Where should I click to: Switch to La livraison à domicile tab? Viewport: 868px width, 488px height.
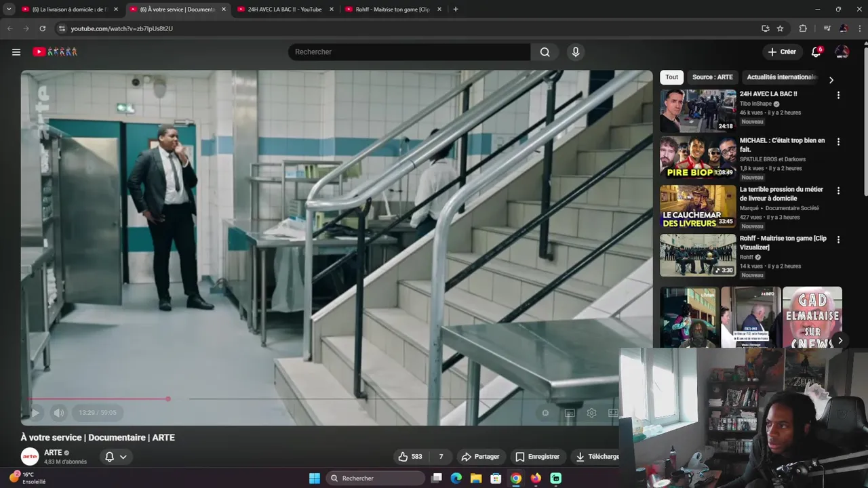pos(68,9)
